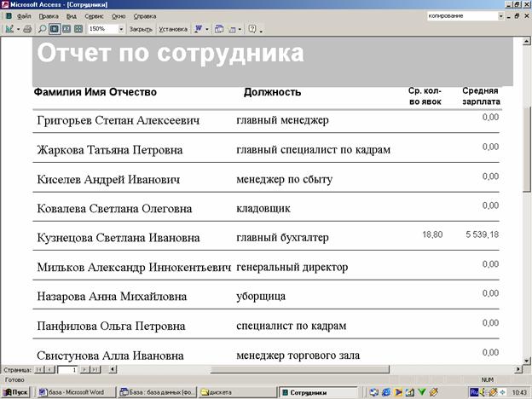Open the Сервис menu

(x=95, y=16)
